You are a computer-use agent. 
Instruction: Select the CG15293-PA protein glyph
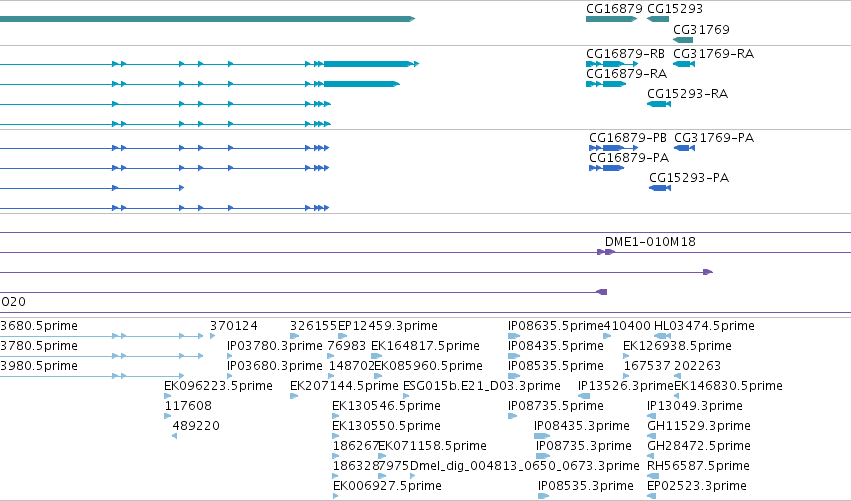660,188
